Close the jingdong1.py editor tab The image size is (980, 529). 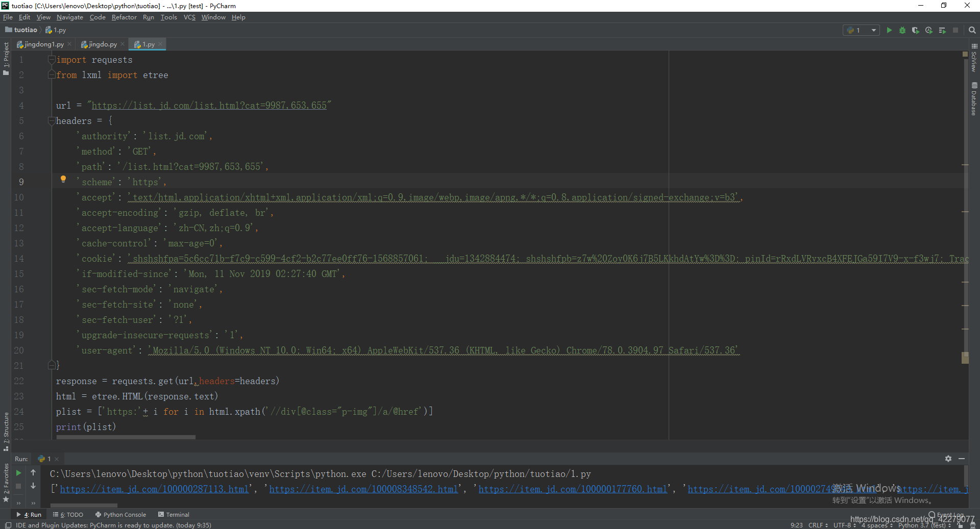click(69, 44)
